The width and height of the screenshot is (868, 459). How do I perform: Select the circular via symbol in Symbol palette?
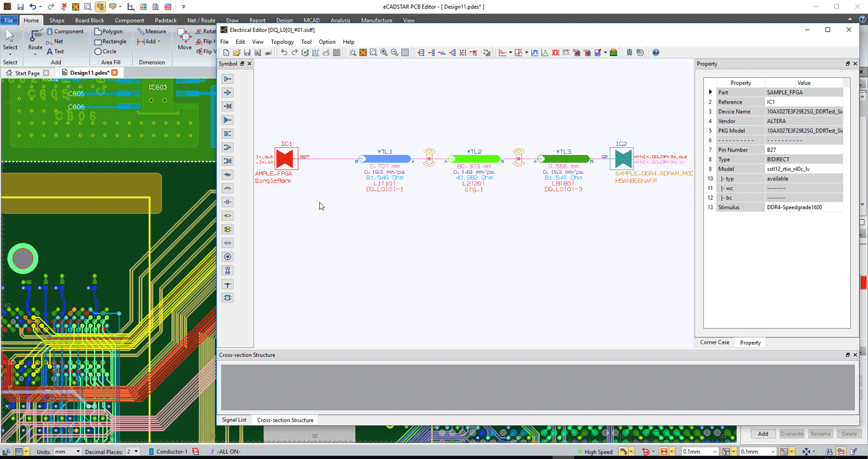[x=227, y=257]
